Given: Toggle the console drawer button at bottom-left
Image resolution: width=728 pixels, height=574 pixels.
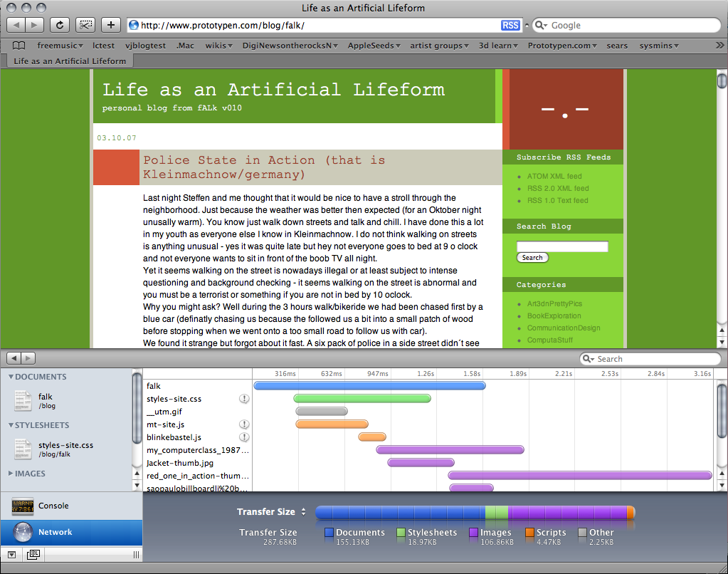Looking at the screenshot, I should (x=11, y=554).
